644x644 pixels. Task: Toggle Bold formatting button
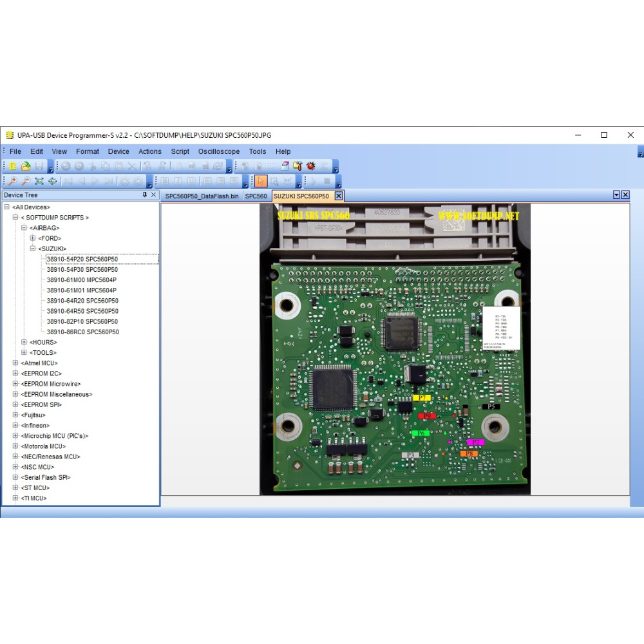point(165,181)
